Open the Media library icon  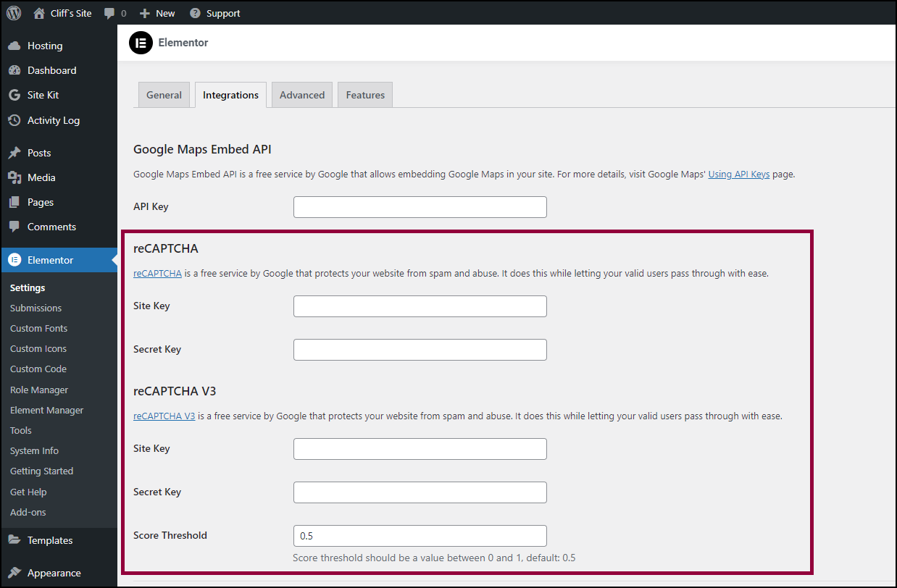coord(14,177)
